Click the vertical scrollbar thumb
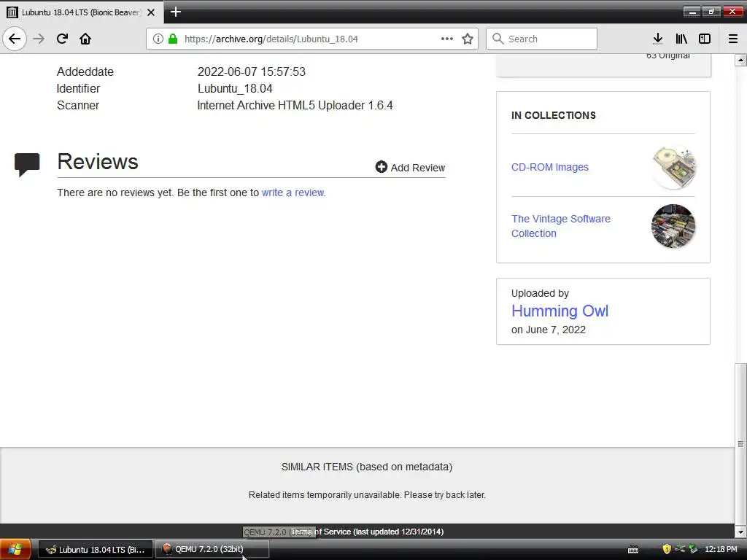This screenshot has width=747, height=560. [740, 444]
